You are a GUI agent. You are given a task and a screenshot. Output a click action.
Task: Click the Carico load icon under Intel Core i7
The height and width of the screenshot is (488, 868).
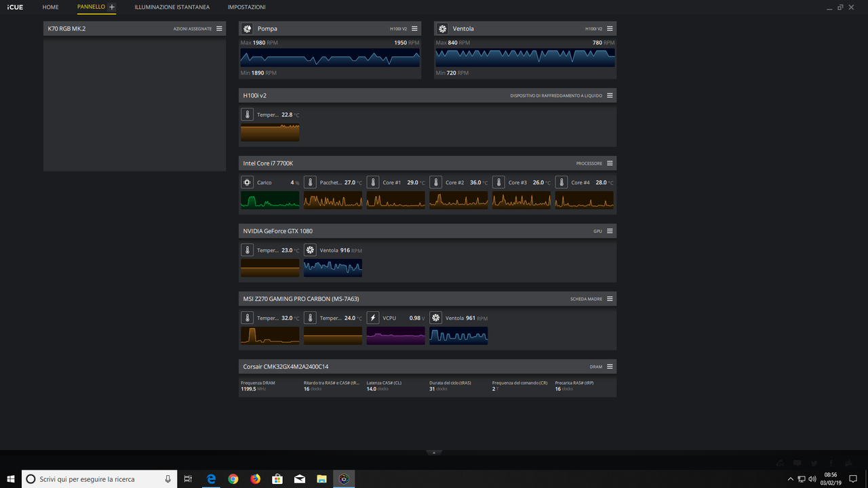pos(246,182)
